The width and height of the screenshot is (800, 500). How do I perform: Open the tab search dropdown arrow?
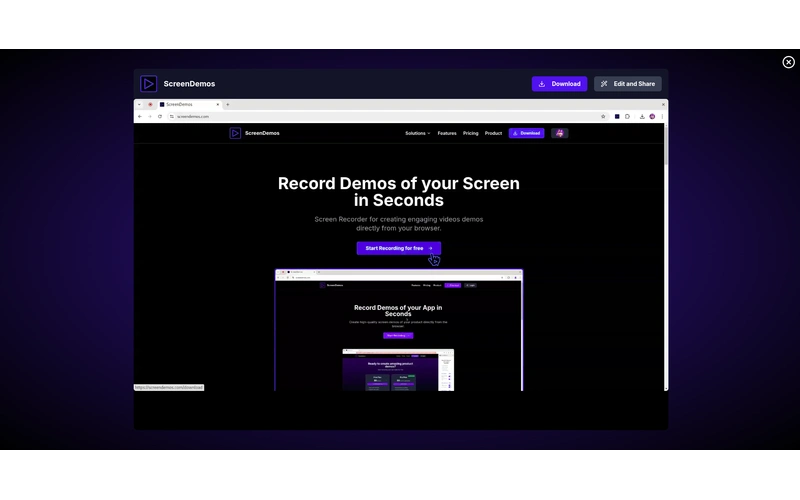139,105
